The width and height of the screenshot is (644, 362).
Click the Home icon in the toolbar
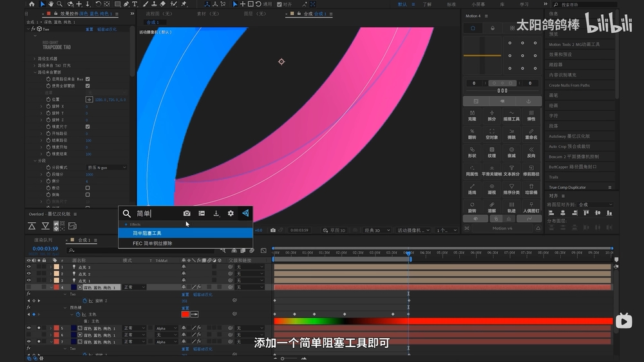[x=32, y=4]
